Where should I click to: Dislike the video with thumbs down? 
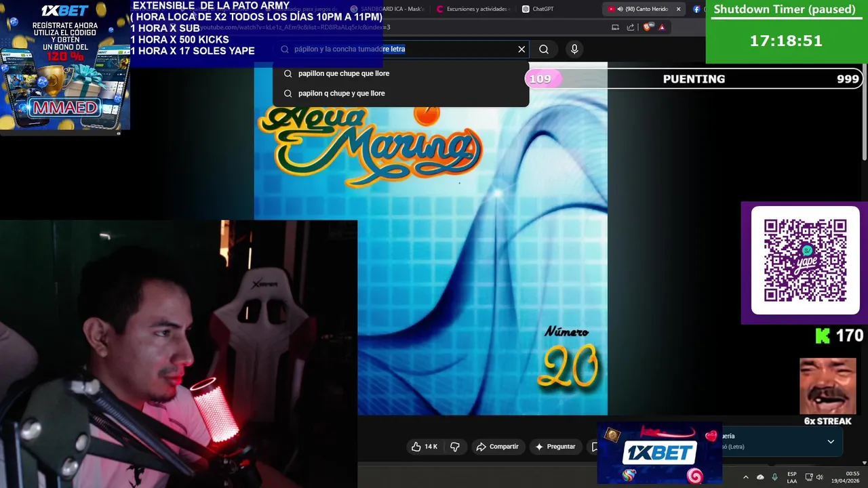(x=455, y=447)
